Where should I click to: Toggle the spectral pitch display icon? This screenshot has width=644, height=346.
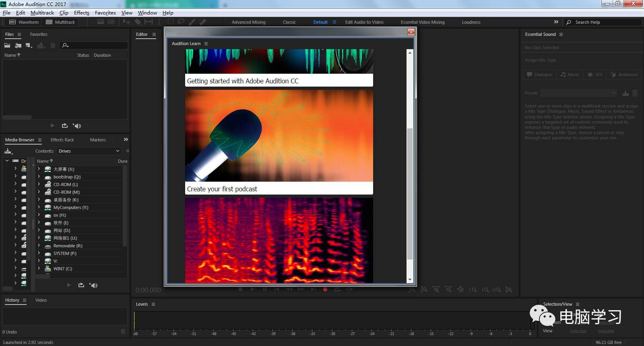click(x=111, y=22)
